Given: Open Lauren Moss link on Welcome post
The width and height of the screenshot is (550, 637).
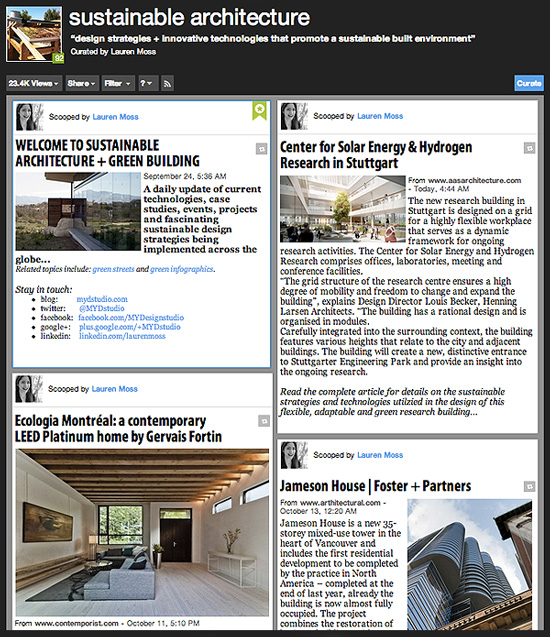Looking at the screenshot, I should [x=115, y=117].
